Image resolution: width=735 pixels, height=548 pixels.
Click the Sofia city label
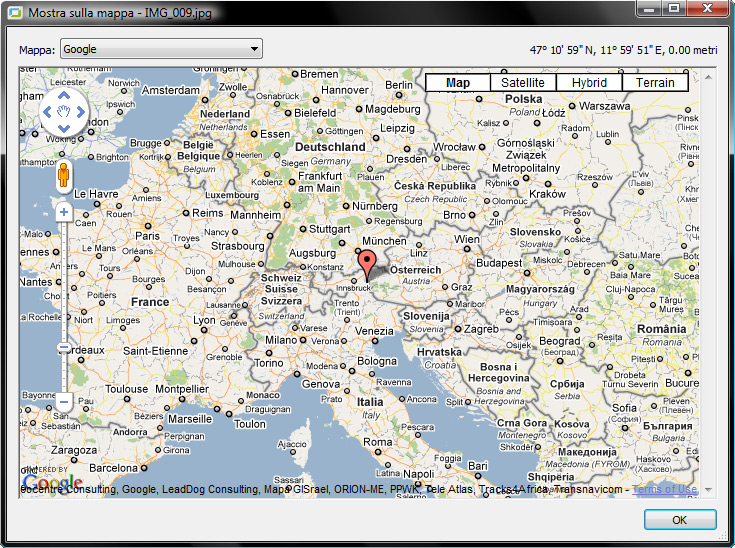click(x=624, y=408)
